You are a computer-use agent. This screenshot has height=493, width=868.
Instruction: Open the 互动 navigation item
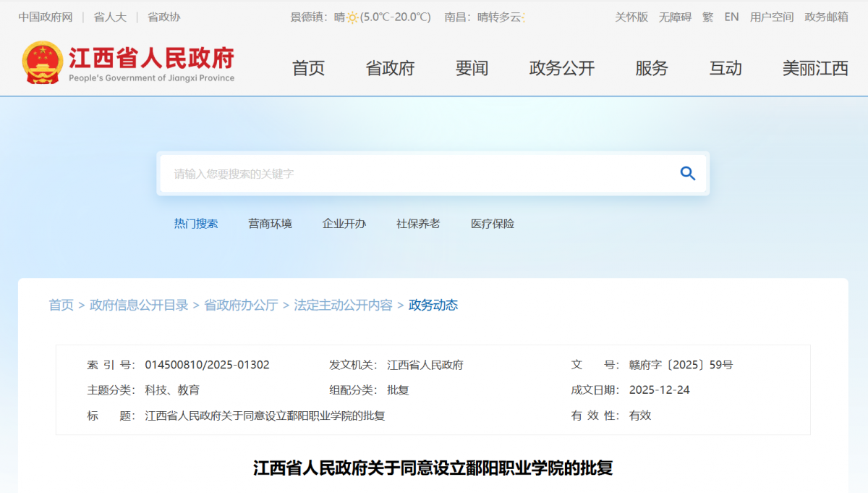coord(725,68)
